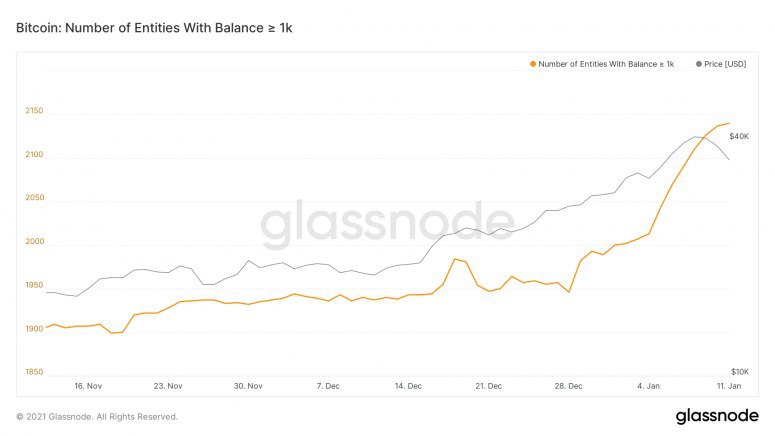775x436 pixels.
Task: Click the copyright '© 2021 Glassnode' text
Action: [x=97, y=416]
